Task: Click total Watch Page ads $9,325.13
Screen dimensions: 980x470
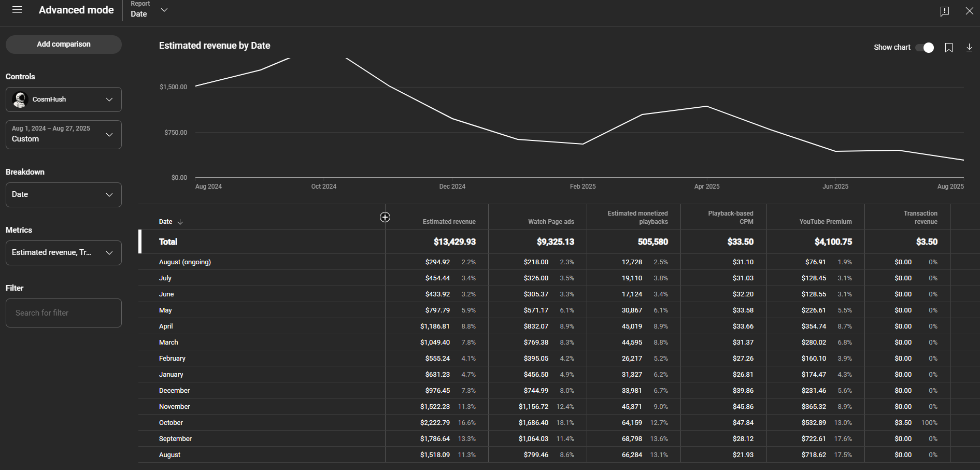Action: pos(556,242)
